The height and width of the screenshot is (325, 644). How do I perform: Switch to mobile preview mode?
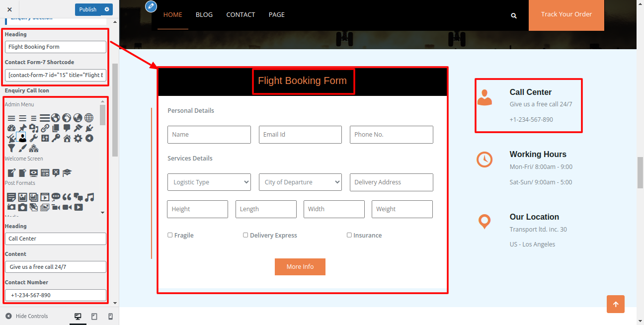tap(110, 317)
